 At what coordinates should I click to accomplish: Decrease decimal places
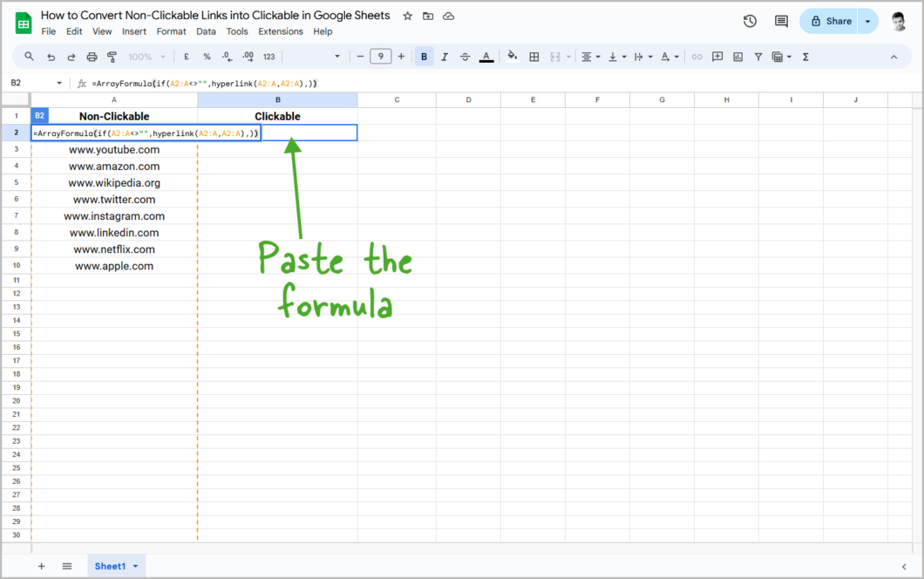(227, 57)
